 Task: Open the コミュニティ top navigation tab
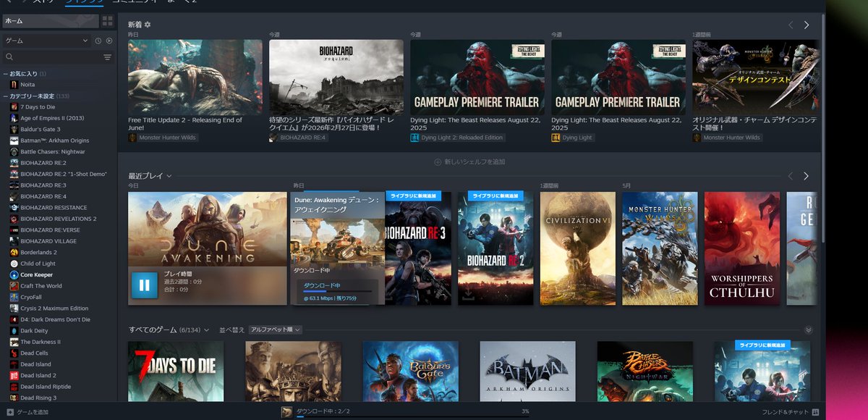point(133,1)
